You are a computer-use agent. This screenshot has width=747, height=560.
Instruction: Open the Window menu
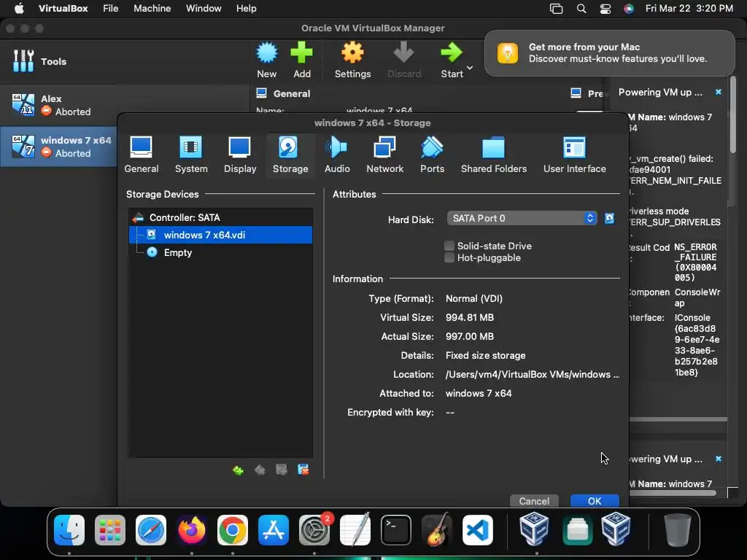click(x=204, y=9)
